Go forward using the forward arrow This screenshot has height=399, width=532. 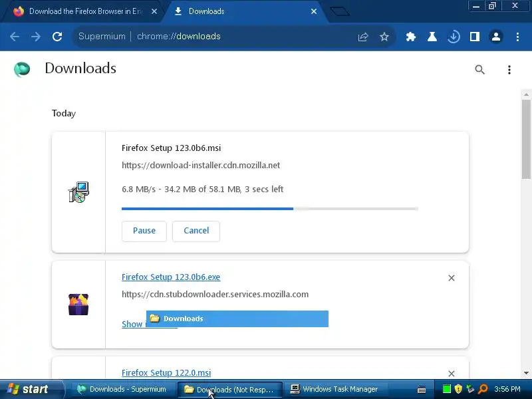pos(36,37)
